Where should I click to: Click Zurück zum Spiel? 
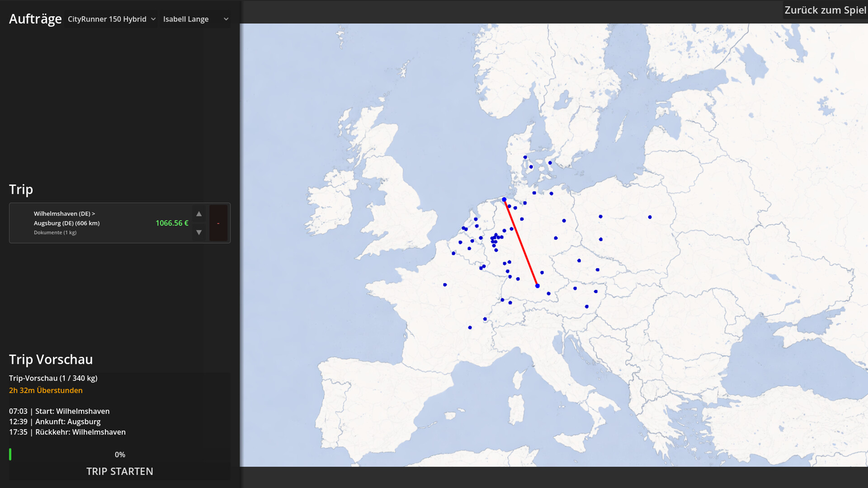826,10
